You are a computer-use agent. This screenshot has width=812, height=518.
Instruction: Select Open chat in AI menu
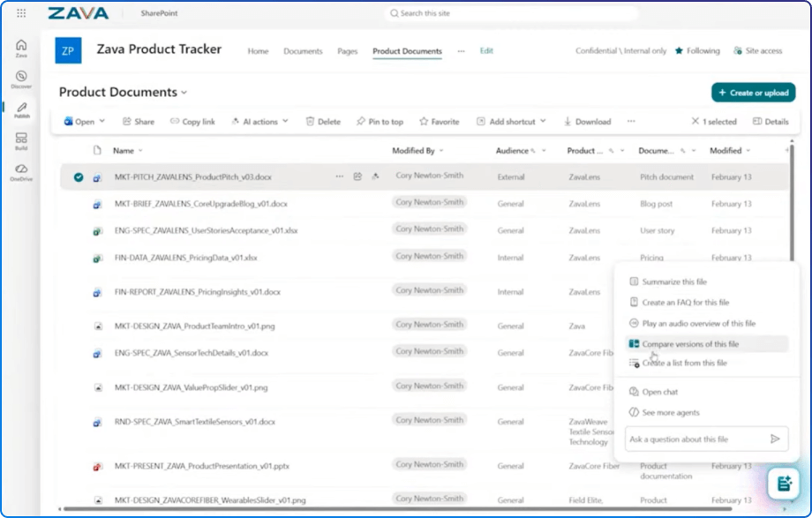(706, 392)
